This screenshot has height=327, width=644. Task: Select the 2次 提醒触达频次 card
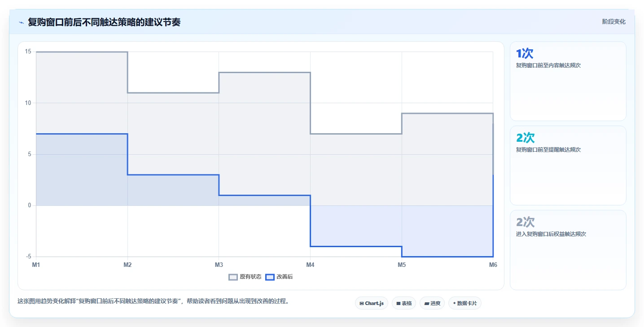point(568,166)
